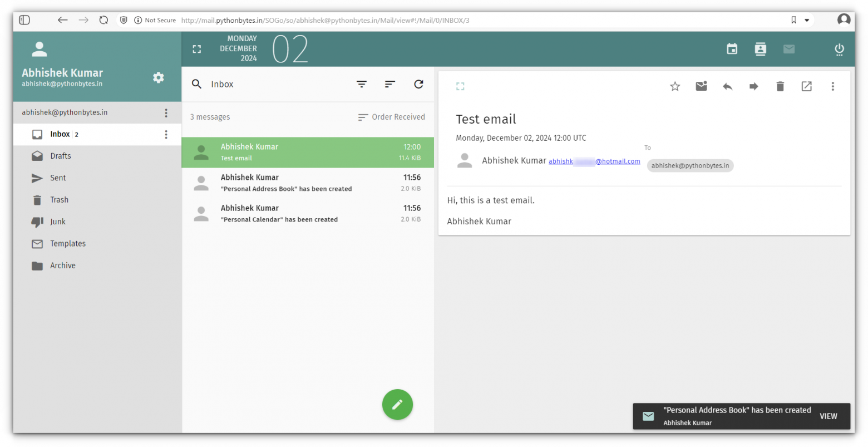This screenshot has height=447, width=868.
Task: Delete the Test email
Action: click(x=780, y=86)
